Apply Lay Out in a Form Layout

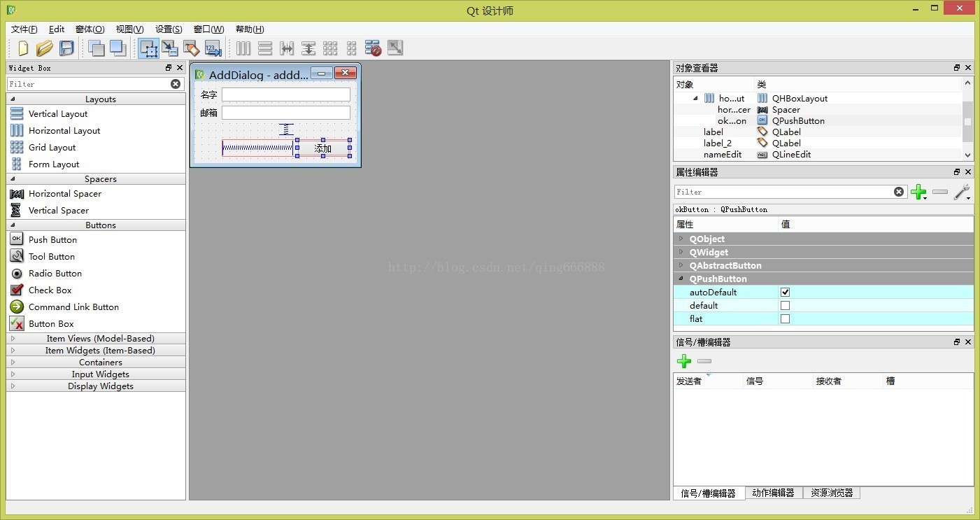[352, 48]
